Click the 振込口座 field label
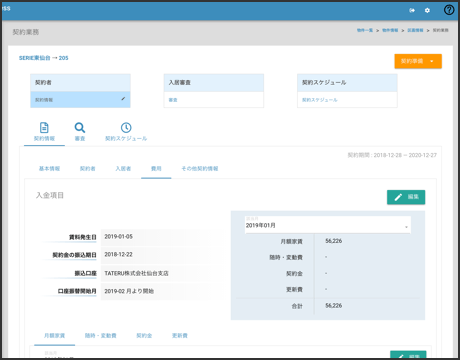Screen dimensions: 460x360 point(85,273)
